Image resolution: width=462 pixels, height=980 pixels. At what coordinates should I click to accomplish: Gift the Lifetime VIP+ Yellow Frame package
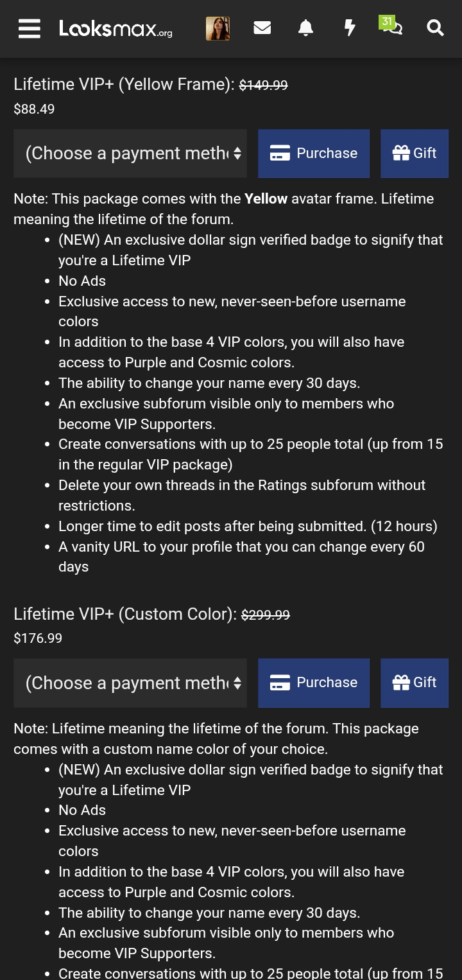[x=415, y=153]
